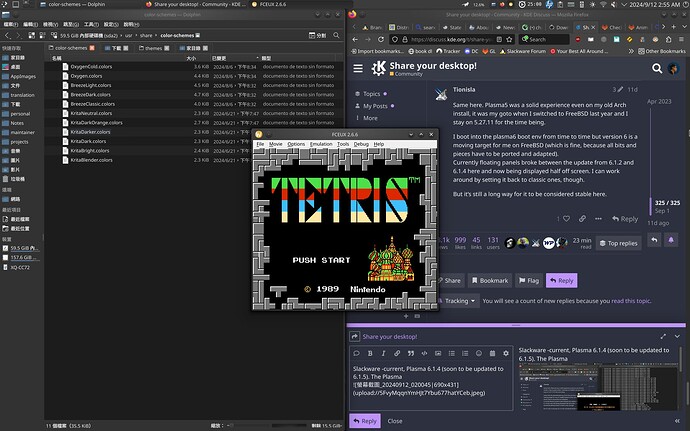Screen dimensions: 690x431
Task: Open the user avatar menu in forum header
Action: tap(673, 68)
